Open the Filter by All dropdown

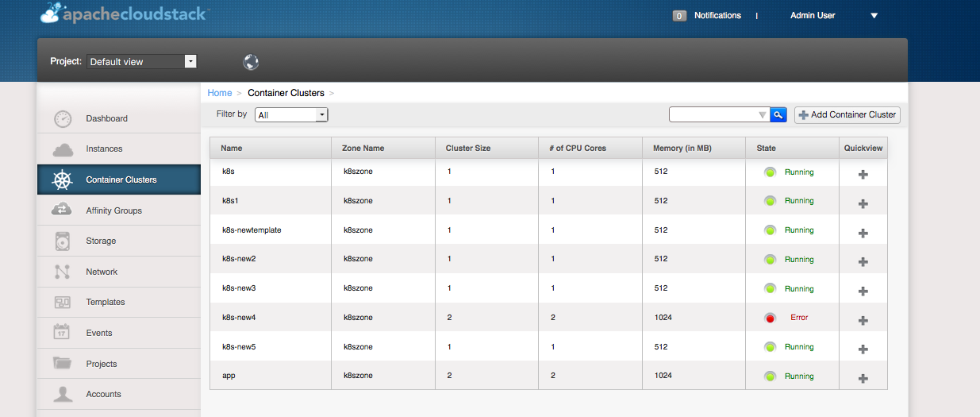[x=291, y=114]
